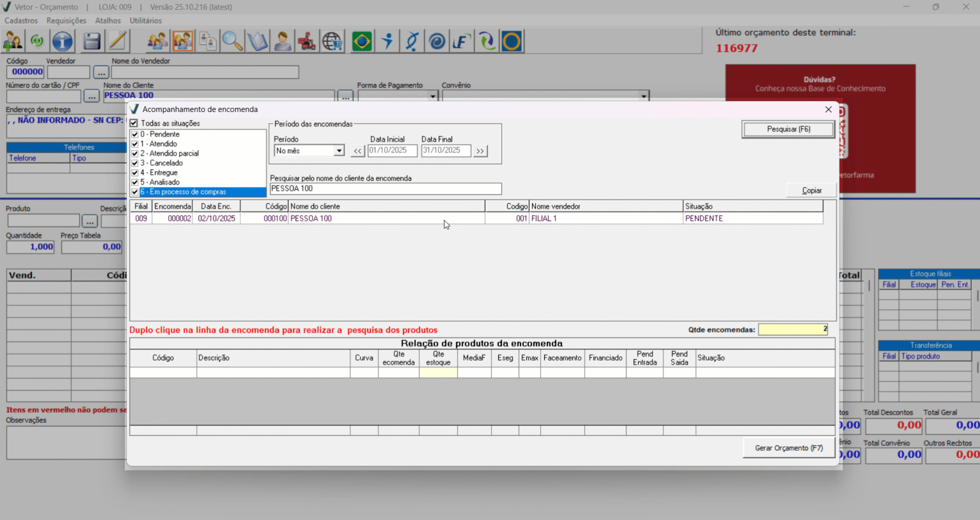Image resolution: width=980 pixels, height=520 pixels.
Task: Click the blue information icon
Action: 62,41
